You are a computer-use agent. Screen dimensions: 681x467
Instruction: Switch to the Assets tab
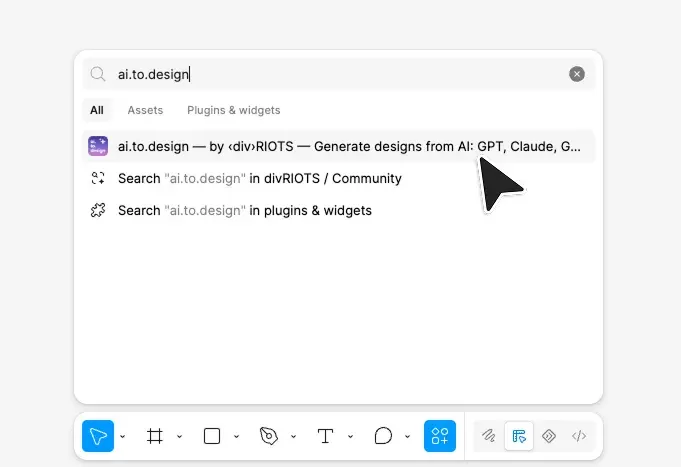[145, 110]
